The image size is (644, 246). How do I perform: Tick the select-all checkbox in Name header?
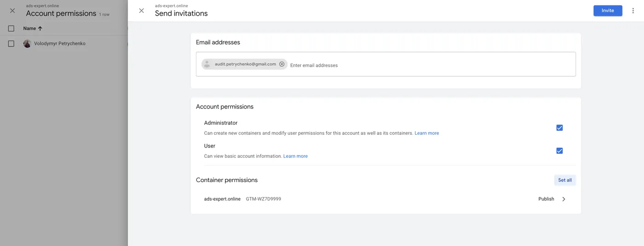coord(11,29)
